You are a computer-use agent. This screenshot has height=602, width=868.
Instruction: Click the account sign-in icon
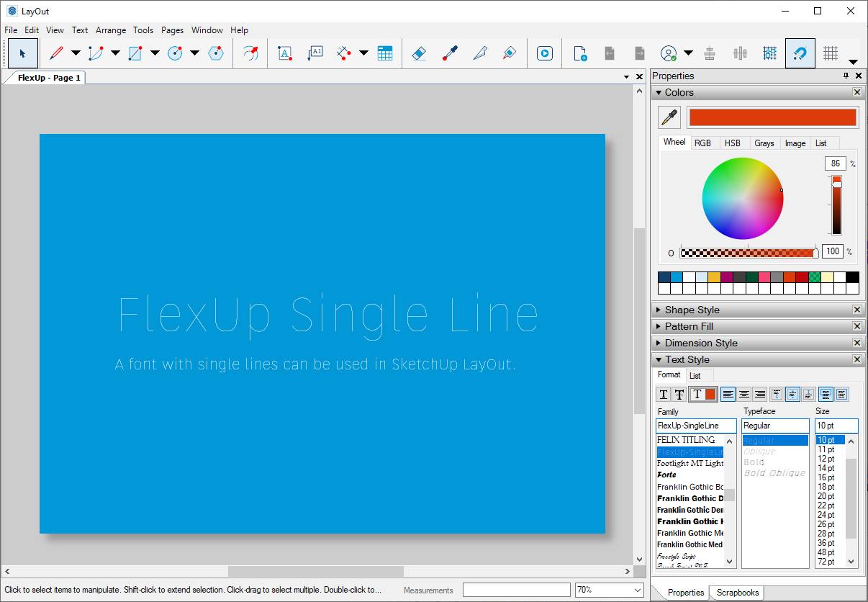pos(669,53)
